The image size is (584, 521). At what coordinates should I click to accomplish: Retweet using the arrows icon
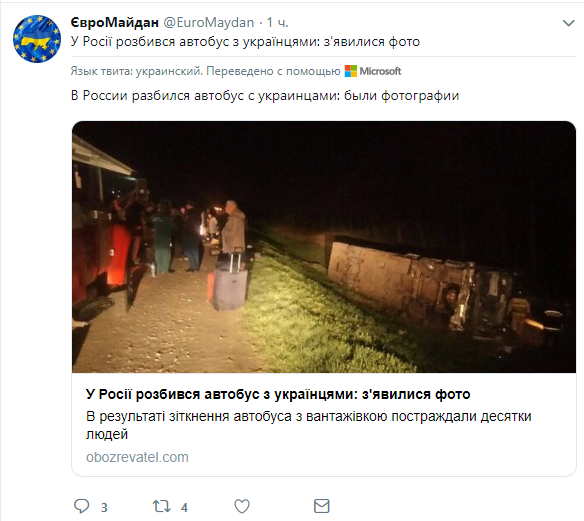click(x=162, y=506)
